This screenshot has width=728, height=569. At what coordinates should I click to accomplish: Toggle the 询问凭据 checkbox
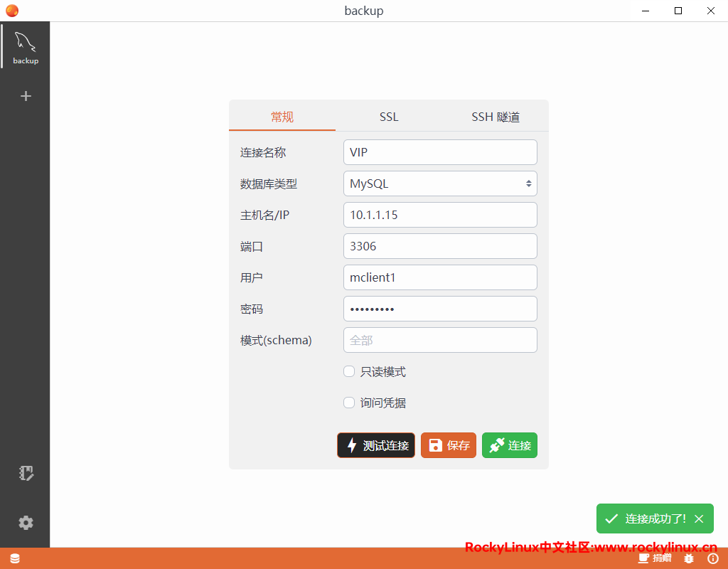point(349,403)
